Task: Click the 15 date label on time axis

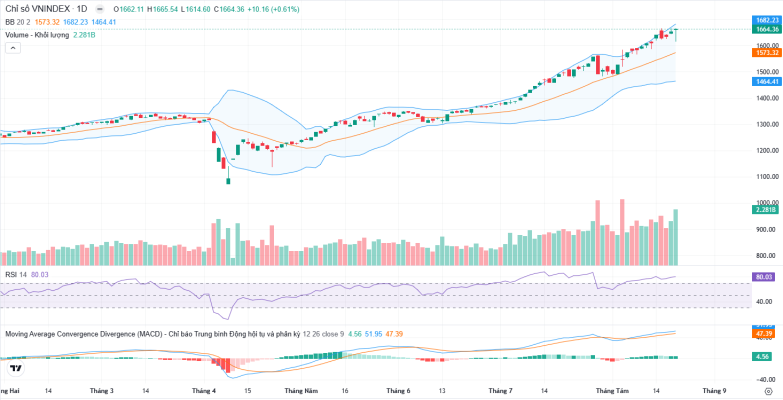Action: tap(248, 391)
